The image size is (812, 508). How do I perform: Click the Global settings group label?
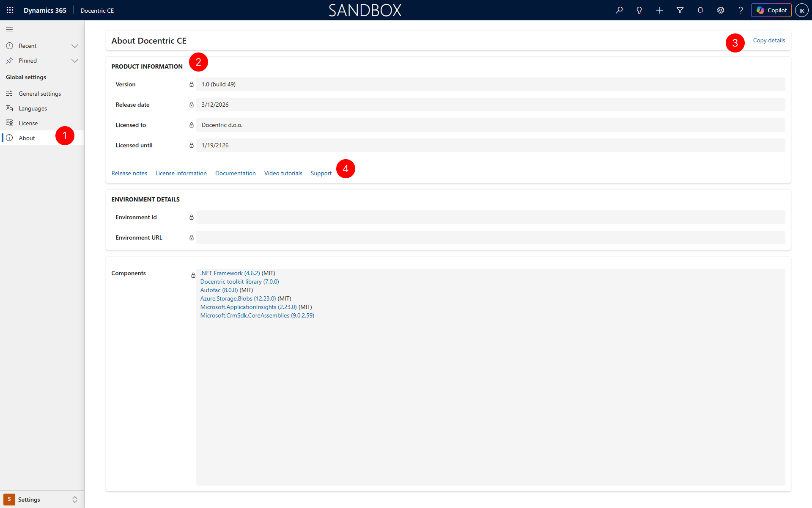pos(26,77)
